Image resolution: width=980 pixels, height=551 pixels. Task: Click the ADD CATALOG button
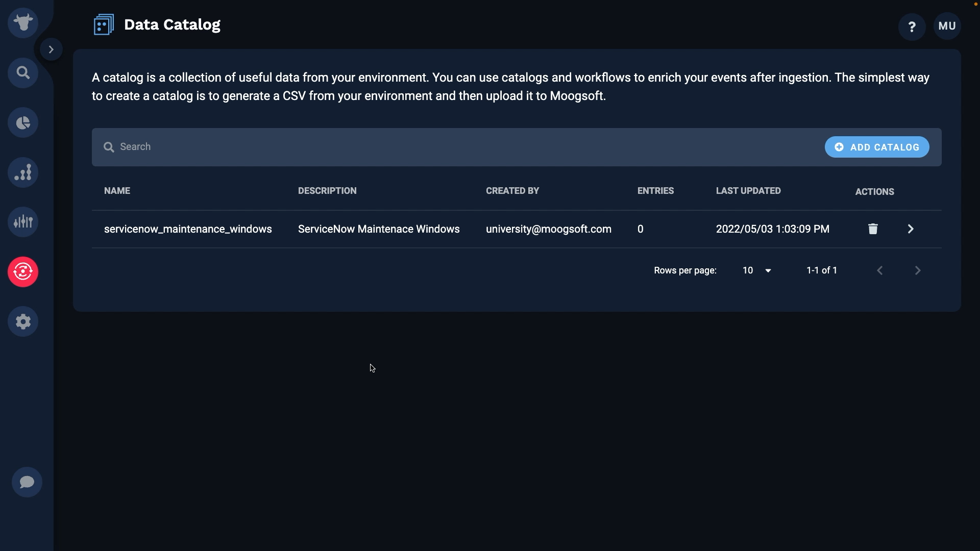pos(877,147)
